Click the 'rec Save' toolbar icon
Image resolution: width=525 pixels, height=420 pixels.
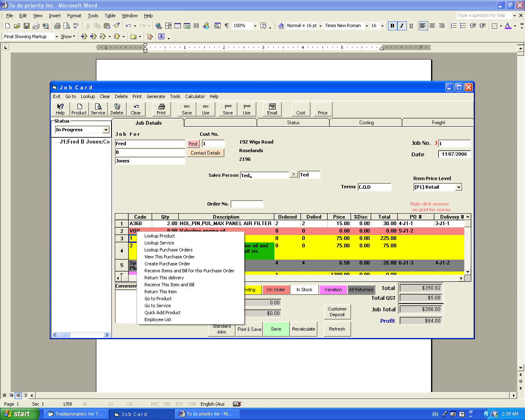click(186, 109)
